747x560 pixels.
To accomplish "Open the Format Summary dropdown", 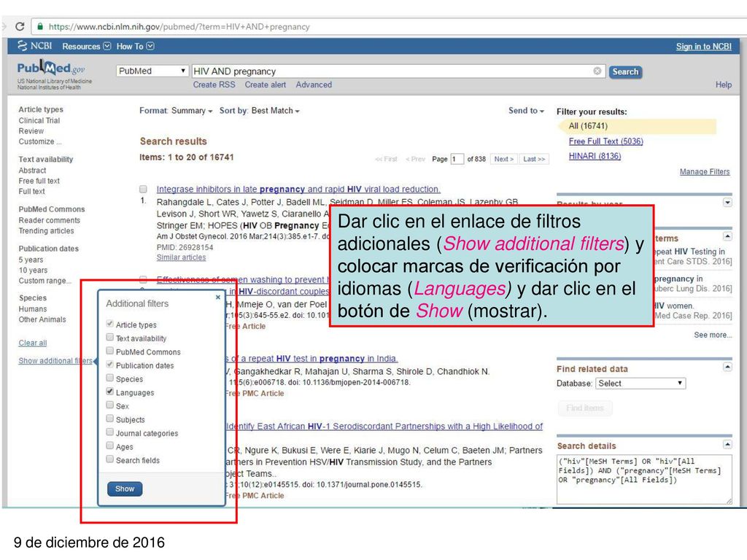I will 176,111.
